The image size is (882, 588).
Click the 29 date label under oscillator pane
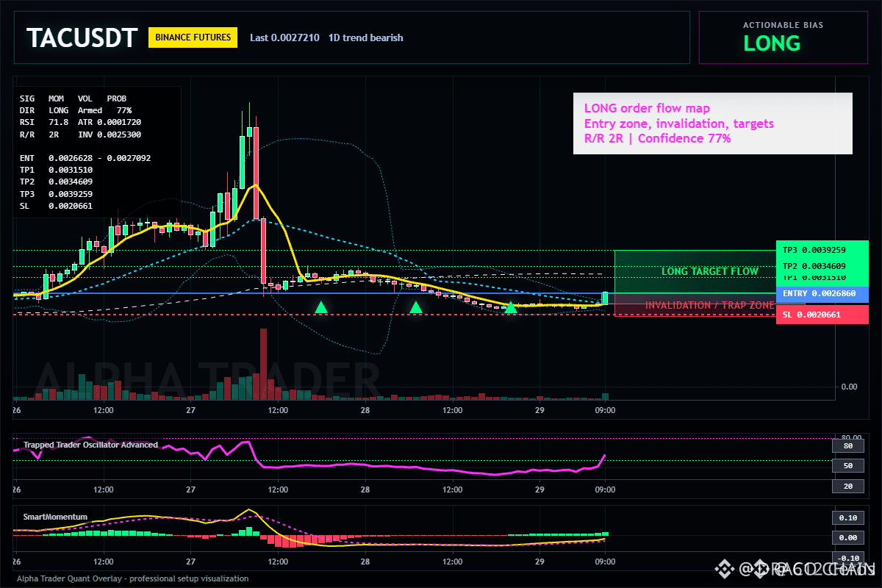(539, 490)
